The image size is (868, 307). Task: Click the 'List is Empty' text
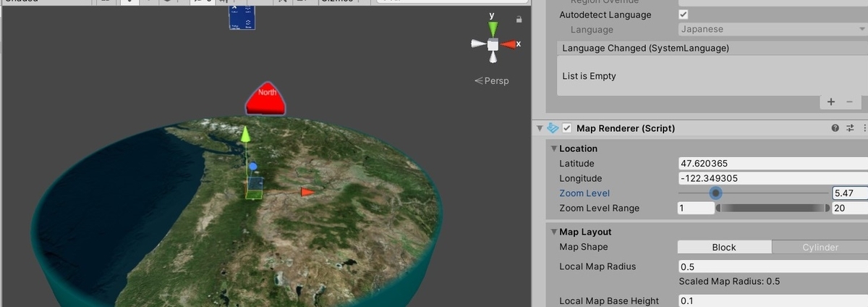(x=589, y=76)
